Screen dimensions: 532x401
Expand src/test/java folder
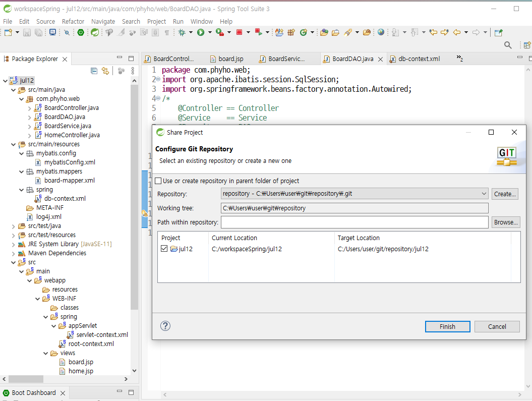point(13,226)
